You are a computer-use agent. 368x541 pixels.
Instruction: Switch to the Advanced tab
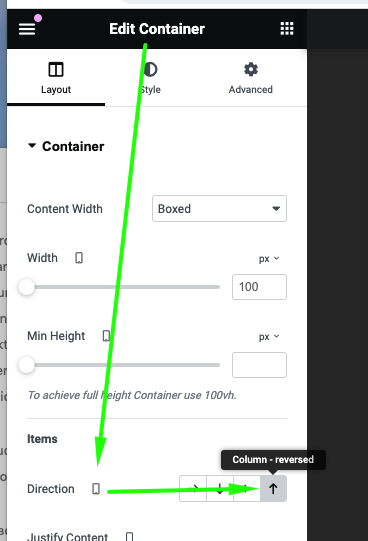pyautogui.click(x=250, y=78)
